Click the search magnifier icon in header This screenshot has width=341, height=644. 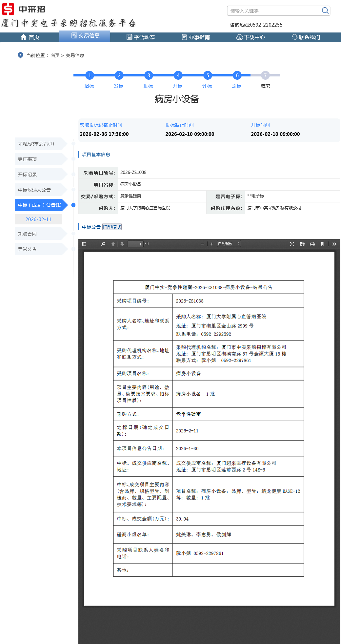point(325,10)
